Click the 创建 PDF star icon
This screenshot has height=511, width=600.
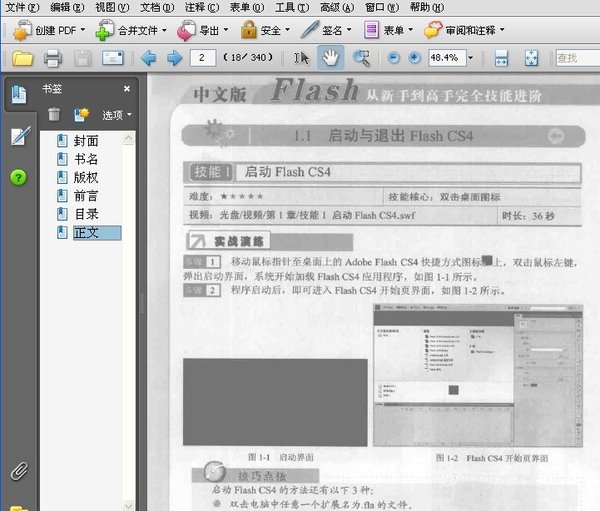pyautogui.click(x=21, y=31)
